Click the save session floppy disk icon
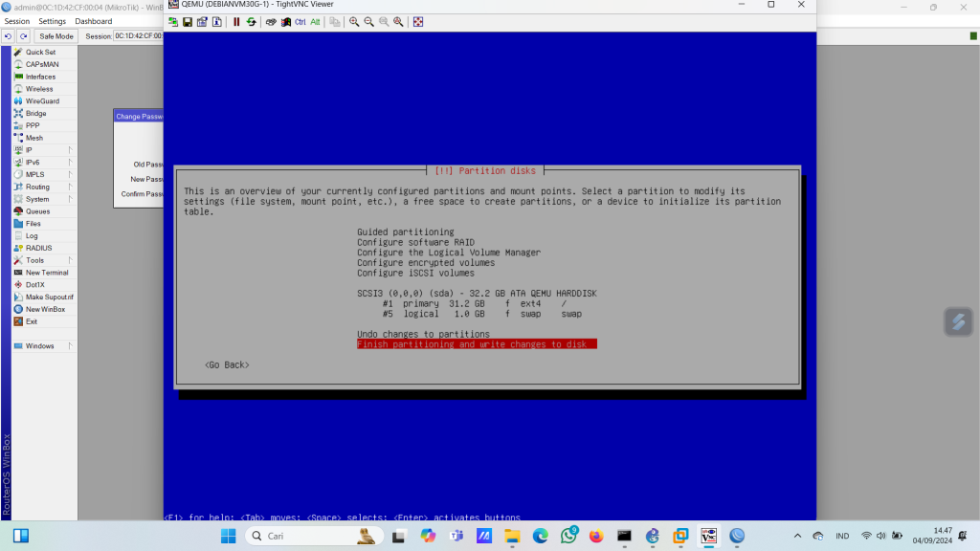The width and height of the screenshot is (980, 551). point(188,22)
